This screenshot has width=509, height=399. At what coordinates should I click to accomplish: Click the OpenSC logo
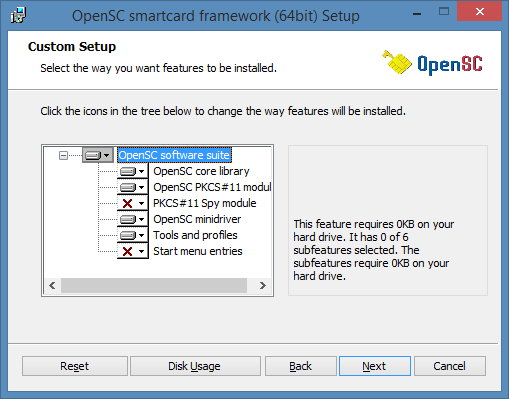point(432,63)
